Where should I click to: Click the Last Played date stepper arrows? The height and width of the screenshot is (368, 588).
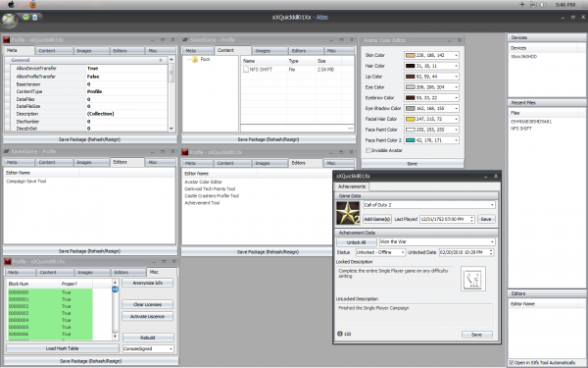[x=472, y=219]
